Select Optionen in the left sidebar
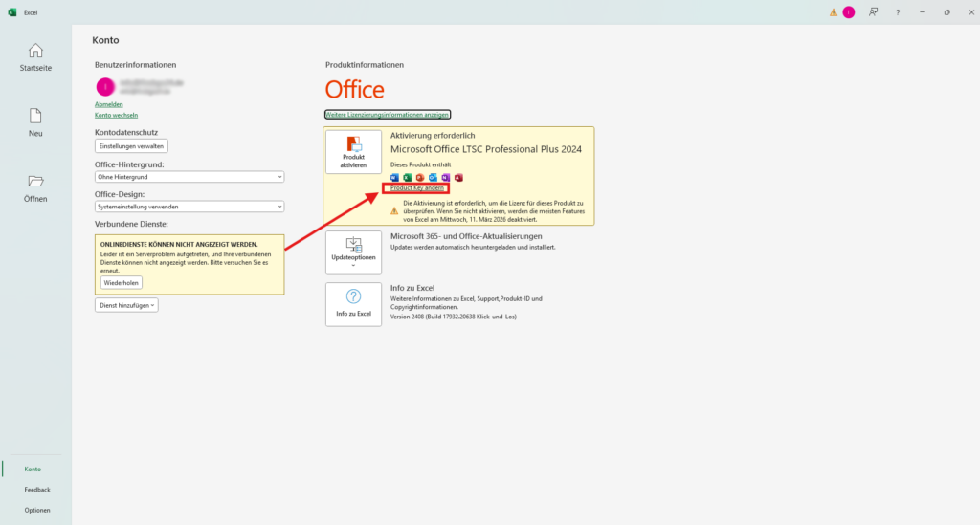 point(37,510)
